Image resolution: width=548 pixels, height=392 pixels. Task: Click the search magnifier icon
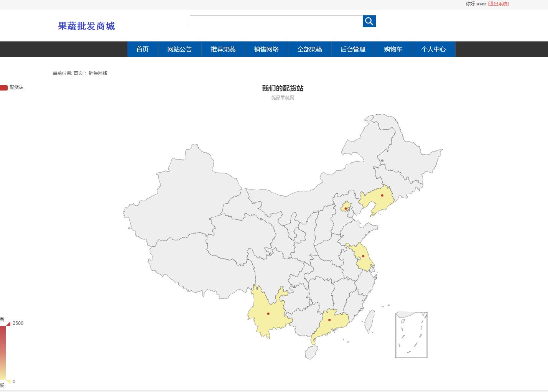pos(369,21)
